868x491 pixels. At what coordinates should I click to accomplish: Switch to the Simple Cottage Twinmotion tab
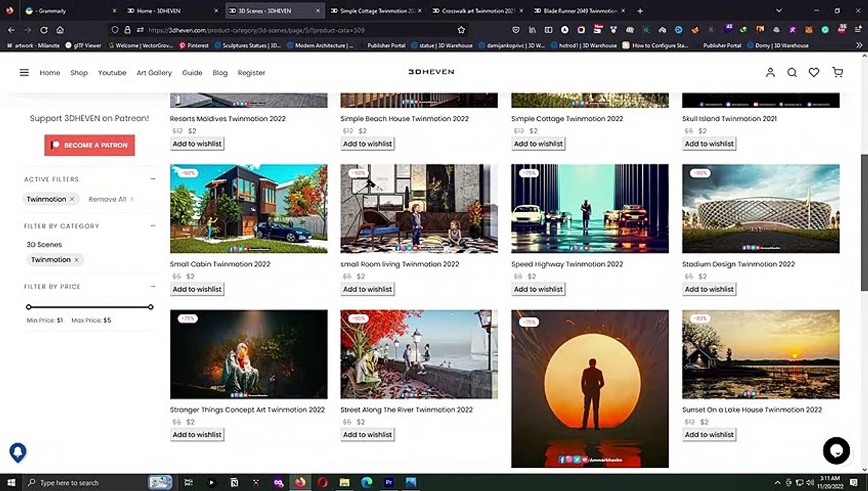(377, 11)
